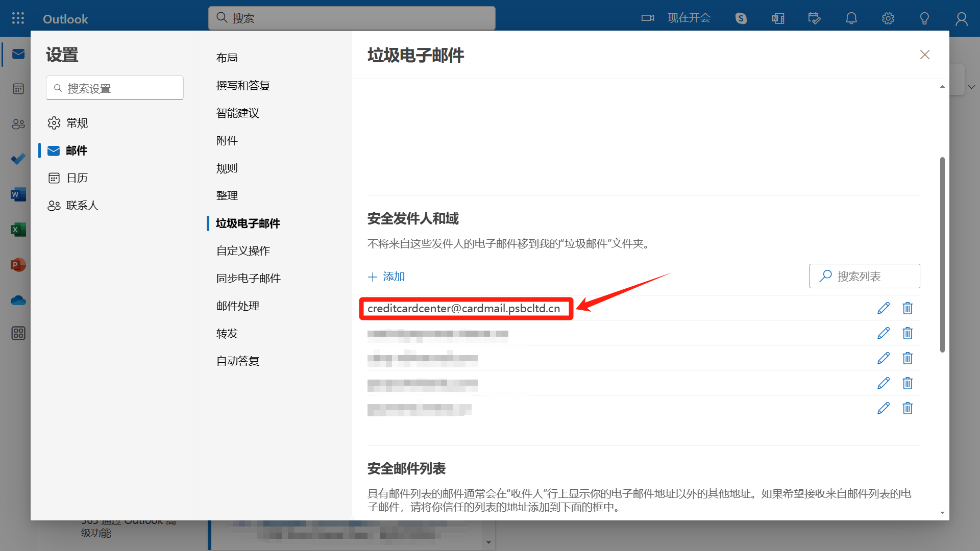Select 联系人 settings category
The width and height of the screenshot is (980, 551).
[73, 206]
